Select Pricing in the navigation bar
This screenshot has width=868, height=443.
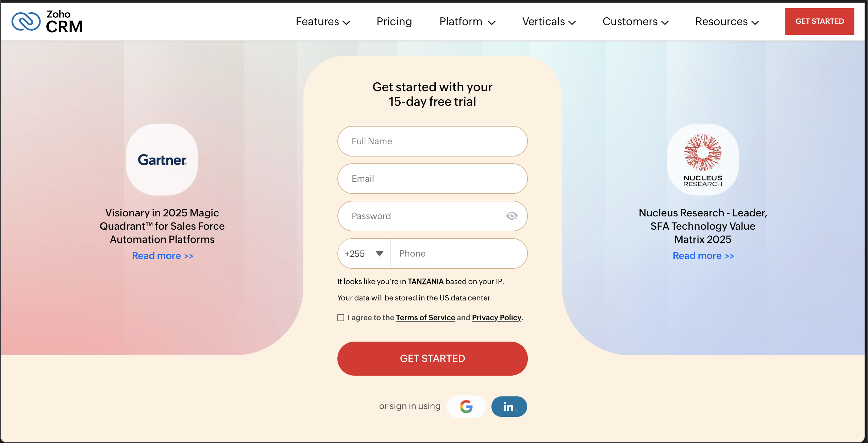[394, 21]
